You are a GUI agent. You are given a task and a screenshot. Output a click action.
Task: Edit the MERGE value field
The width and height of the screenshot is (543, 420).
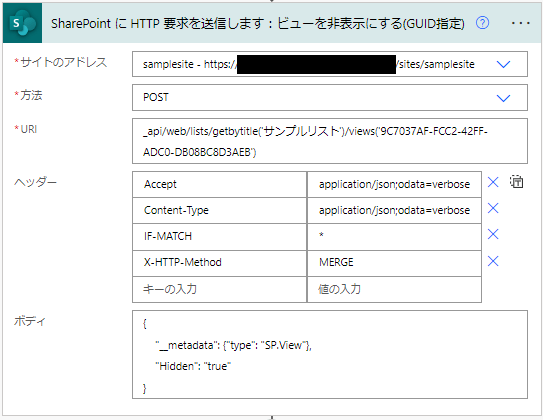coord(394,263)
